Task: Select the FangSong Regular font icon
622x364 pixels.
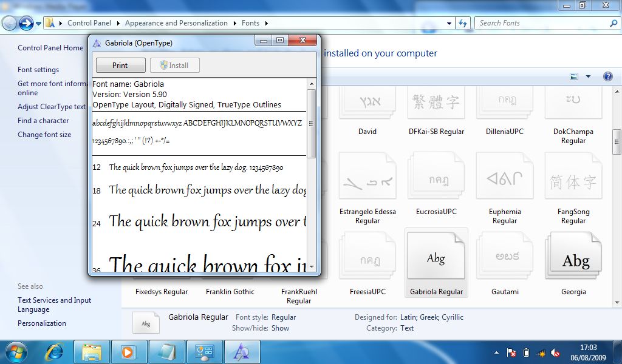Action: click(573, 176)
